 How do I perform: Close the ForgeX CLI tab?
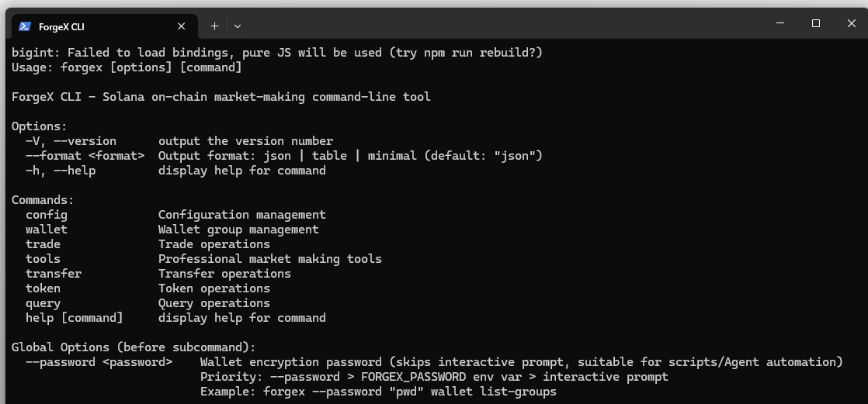tap(181, 26)
